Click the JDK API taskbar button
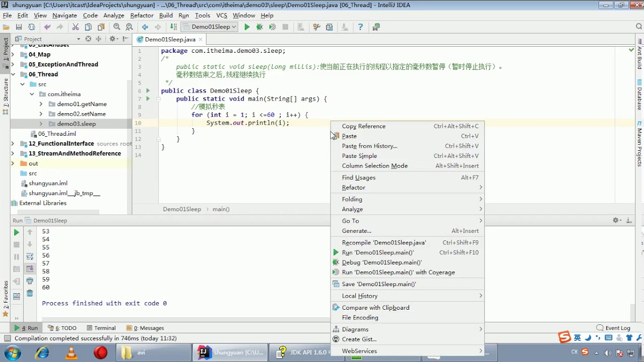This screenshot has height=362, width=644. [307, 352]
